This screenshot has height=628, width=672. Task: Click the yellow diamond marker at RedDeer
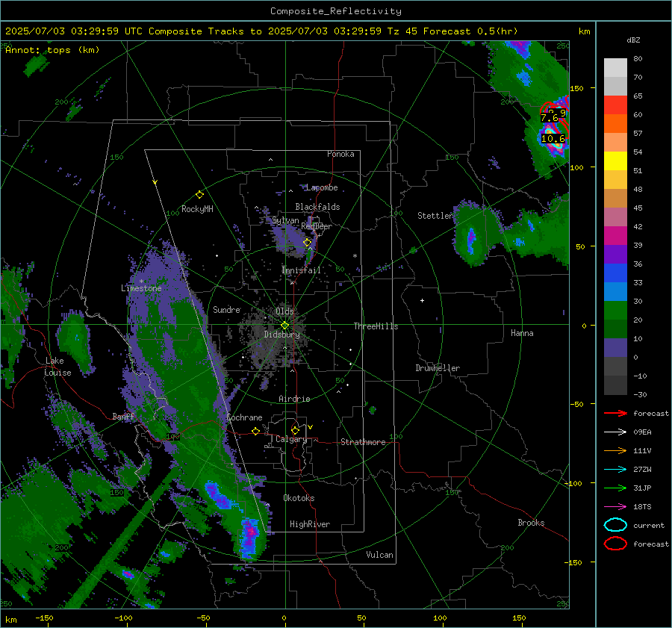click(307, 243)
